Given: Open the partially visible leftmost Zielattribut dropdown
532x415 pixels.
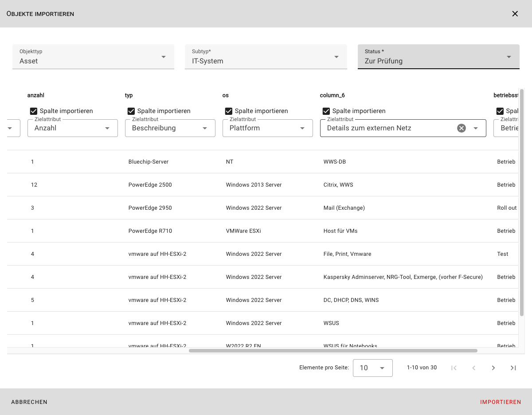Looking at the screenshot, I should tap(14, 128).
